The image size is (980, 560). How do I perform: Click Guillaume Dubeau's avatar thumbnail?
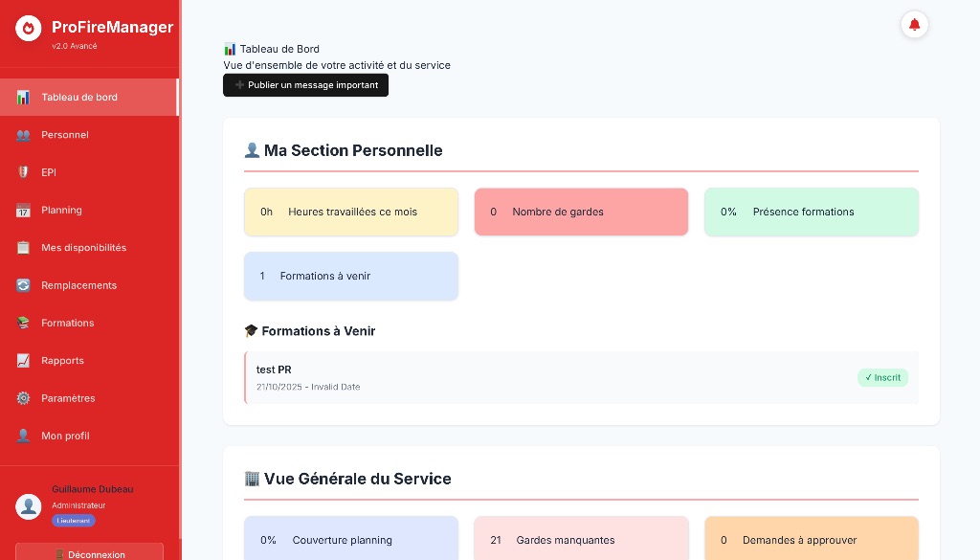click(x=28, y=506)
